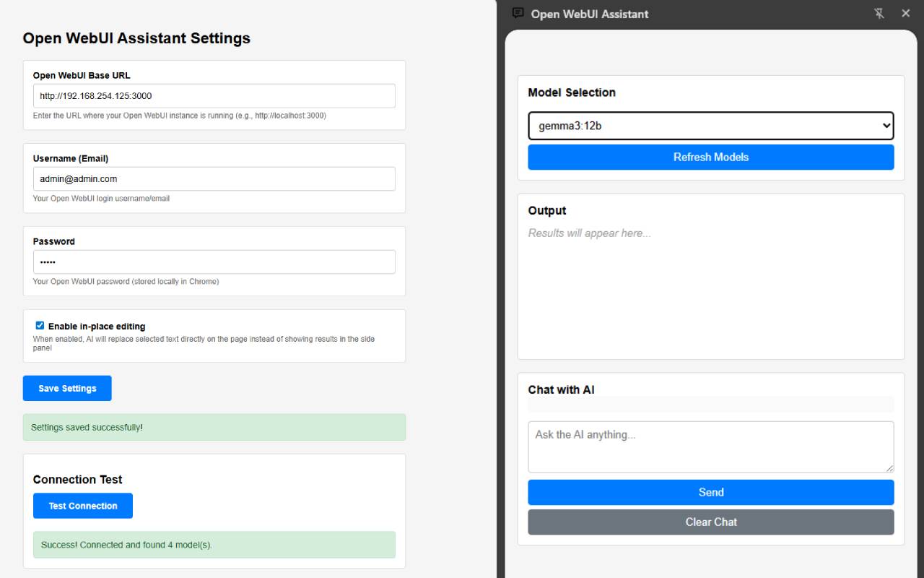Click the 'Username (Email)' field label
This screenshot has height=578, width=924.
pos(71,158)
